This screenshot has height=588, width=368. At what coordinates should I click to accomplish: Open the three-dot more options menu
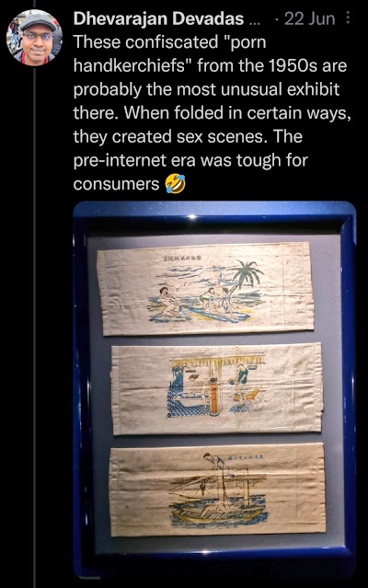[x=348, y=17]
